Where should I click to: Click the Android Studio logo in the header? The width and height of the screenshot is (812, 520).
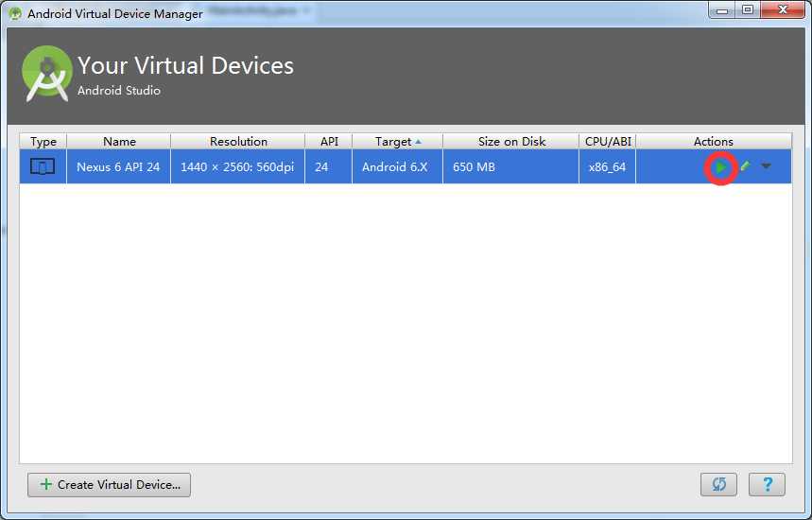(x=46, y=74)
